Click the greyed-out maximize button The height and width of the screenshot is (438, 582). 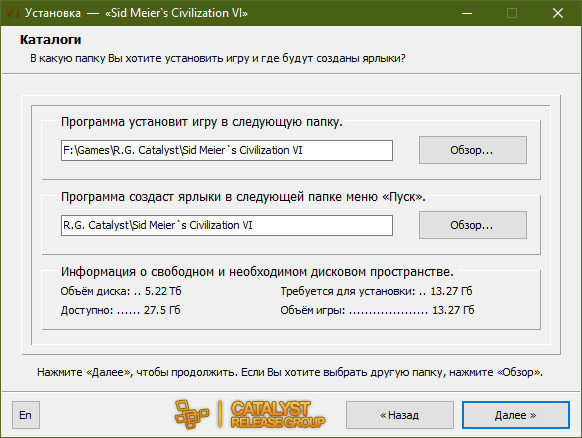[512, 13]
